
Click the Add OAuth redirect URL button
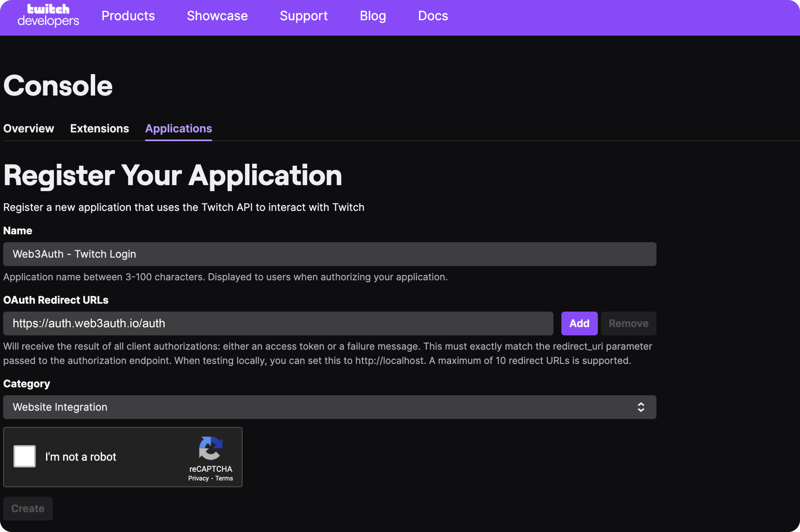[579, 323]
